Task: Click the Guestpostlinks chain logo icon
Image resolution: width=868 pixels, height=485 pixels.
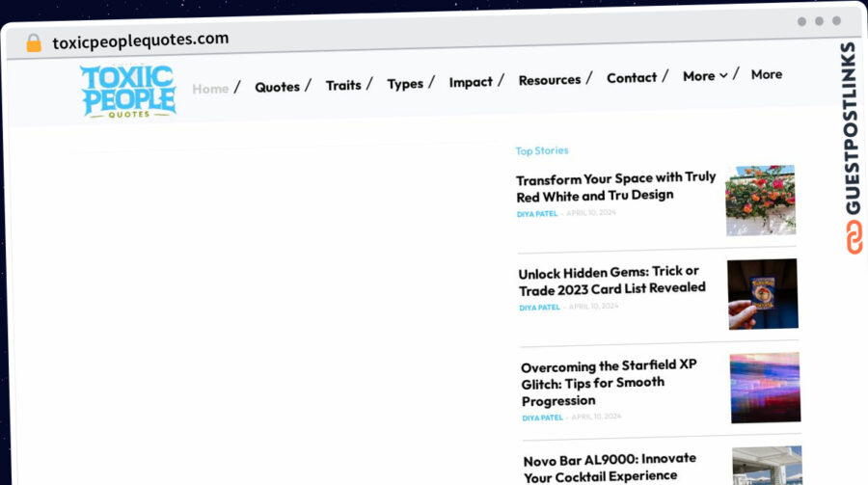Action: coord(854,237)
